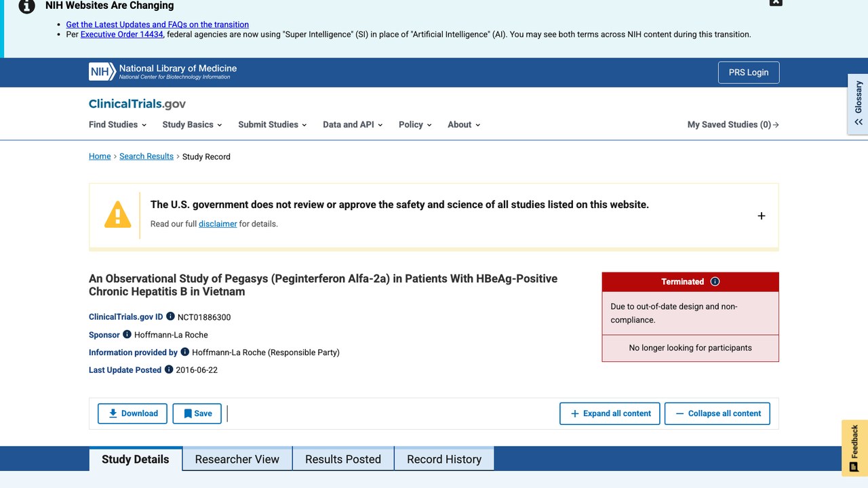Image resolution: width=868 pixels, height=488 pixels.
Task: Click info icon beside Information provided by
Action: click(x=185, y=352)
